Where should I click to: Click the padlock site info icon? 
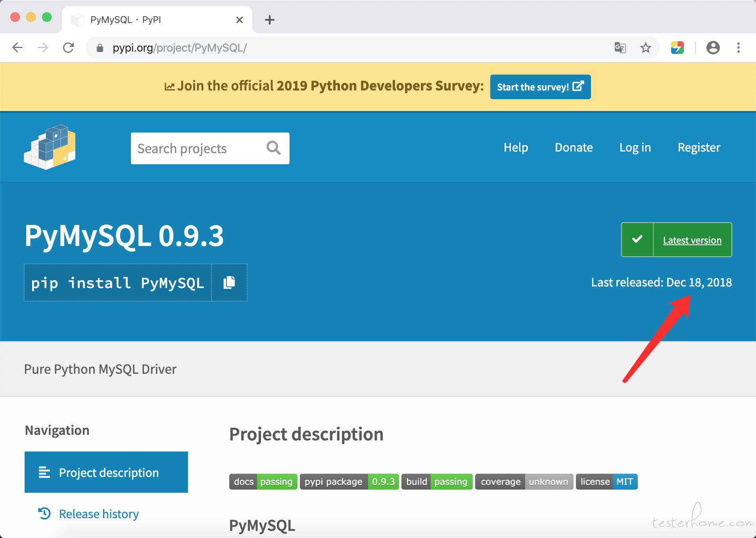click(100, 48)
